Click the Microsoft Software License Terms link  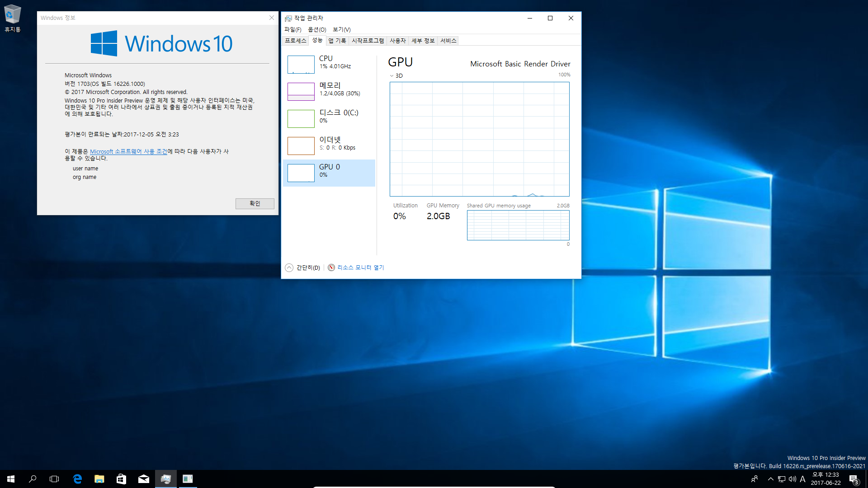(128, 152)
